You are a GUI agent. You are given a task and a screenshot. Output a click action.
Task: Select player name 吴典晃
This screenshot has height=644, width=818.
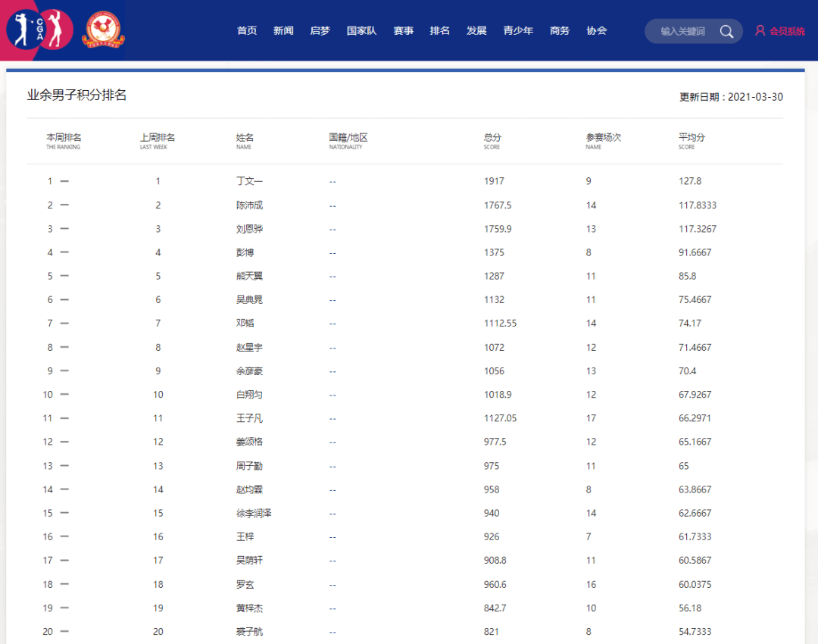pyautogui.click(x=249, y=299)
